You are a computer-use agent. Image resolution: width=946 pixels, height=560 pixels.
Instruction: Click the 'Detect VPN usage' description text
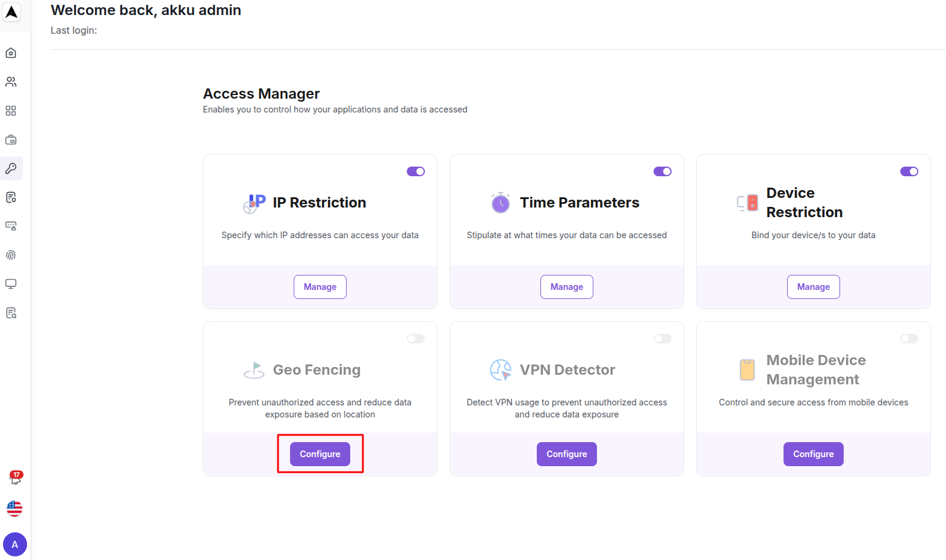coord(567,408)
